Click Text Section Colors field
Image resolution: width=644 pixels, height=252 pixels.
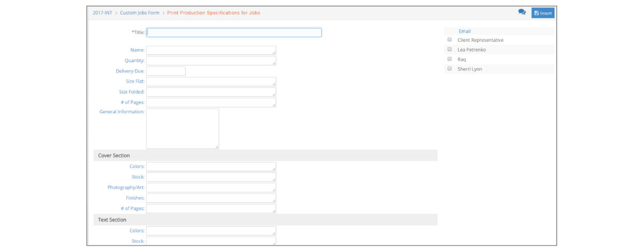pos(211,231)
